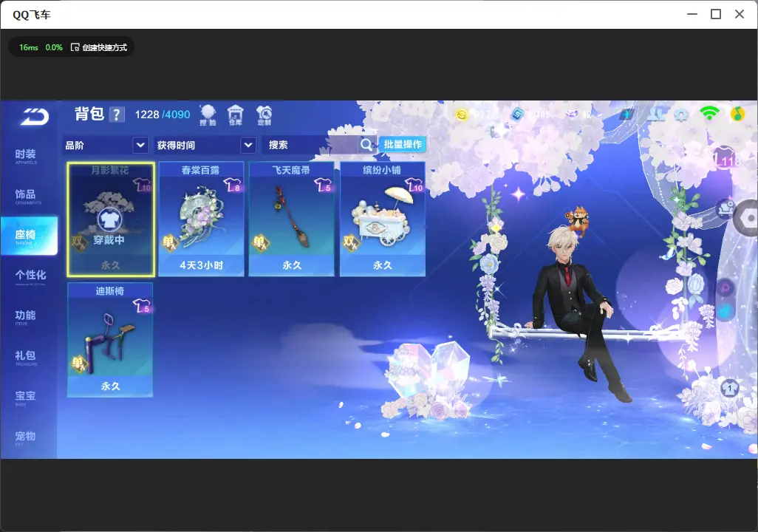The image size is (758, 532).
Task: Minimize the QQ飞车 window
Action: [x=692, y=15]
